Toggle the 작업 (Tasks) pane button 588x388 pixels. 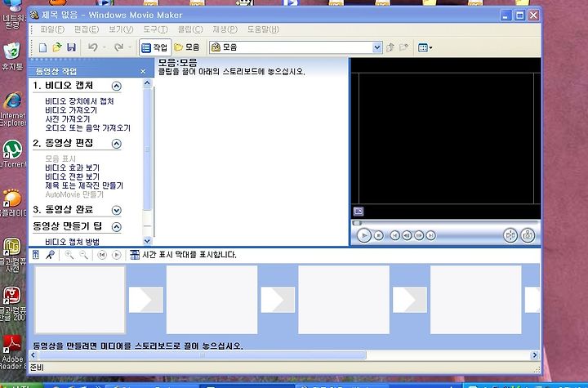tap(155, 47)
